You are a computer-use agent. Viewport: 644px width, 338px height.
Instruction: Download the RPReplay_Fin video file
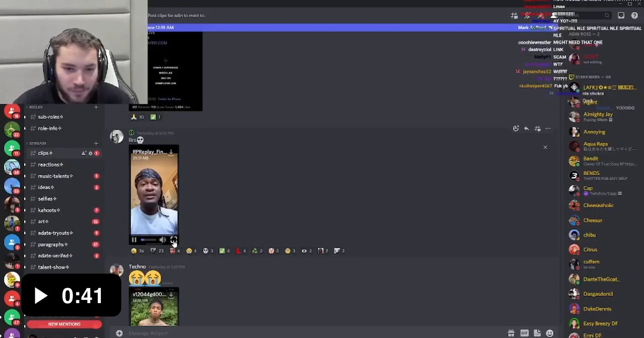[171, 152]
